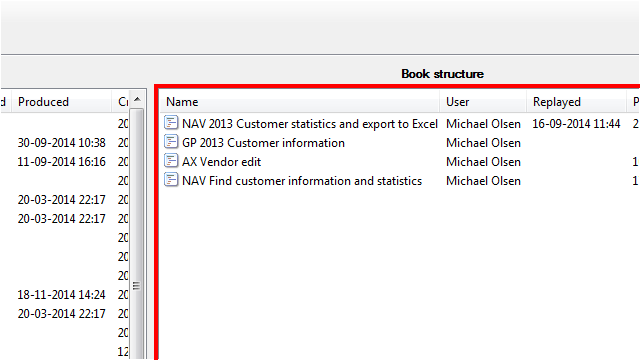
Task: Click Michael Olsen in AX Vendor edit row
Action: click(483, 162)
